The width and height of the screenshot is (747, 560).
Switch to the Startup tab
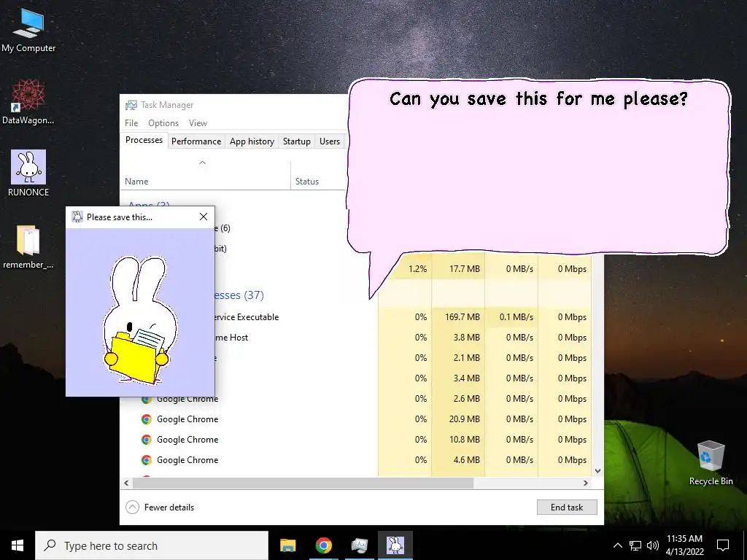click(296, 141)
